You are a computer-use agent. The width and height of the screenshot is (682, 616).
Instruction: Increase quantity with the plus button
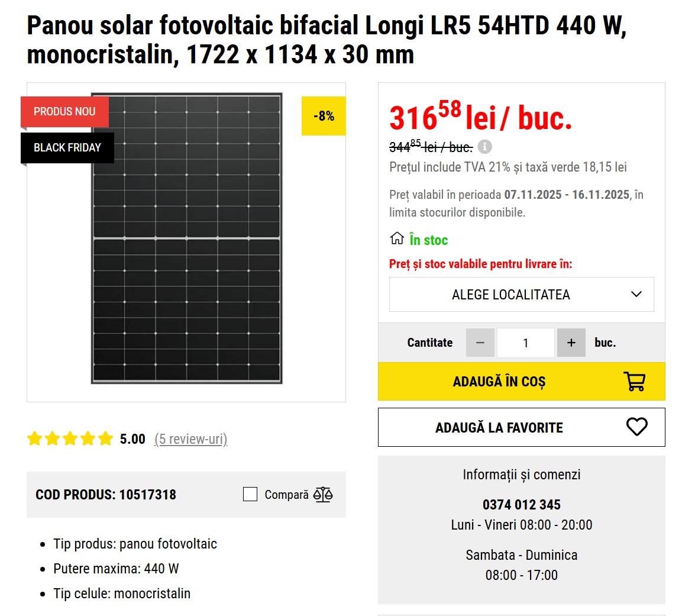[571, 343]
